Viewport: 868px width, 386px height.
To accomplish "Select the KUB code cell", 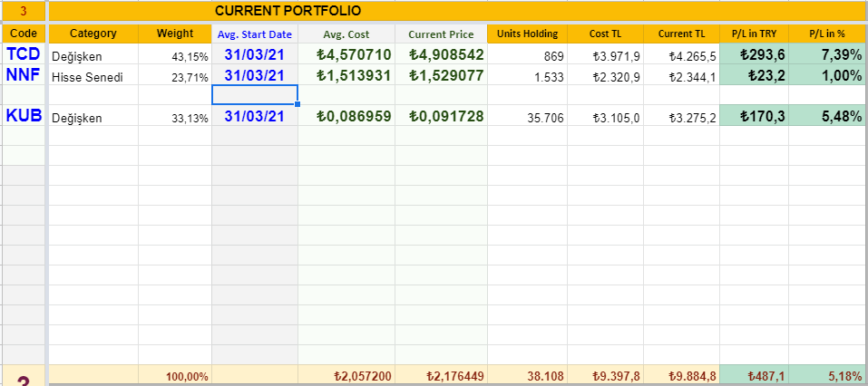I will [x=24, y=116].
